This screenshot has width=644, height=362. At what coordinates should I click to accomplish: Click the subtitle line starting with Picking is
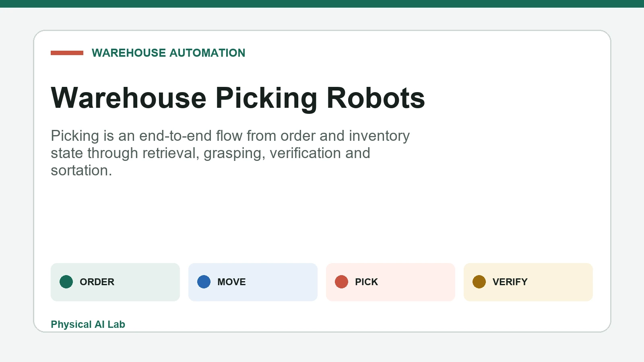(230, 136)
